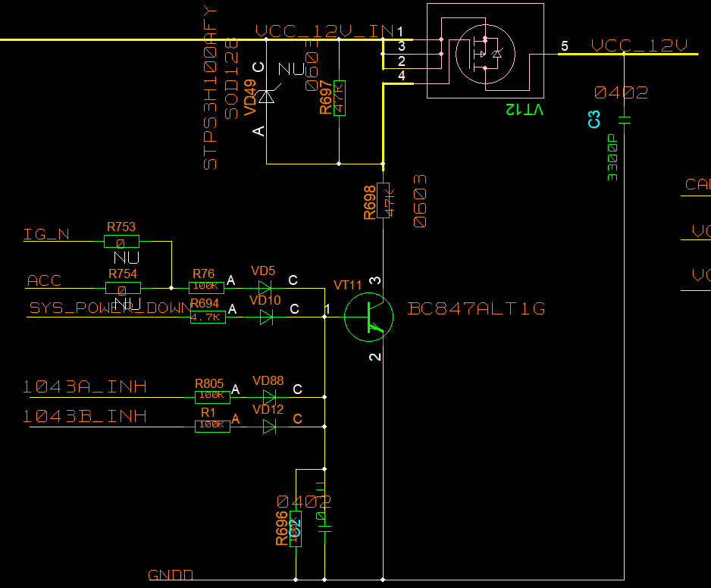Click the VD5 diode symbol

coord(265,288)
